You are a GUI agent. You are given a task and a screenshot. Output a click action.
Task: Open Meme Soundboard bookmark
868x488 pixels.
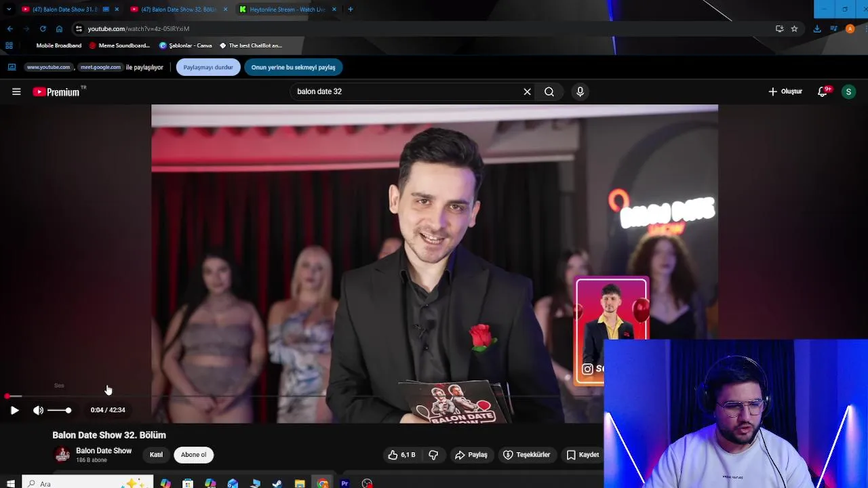click(x=119, y=45)
